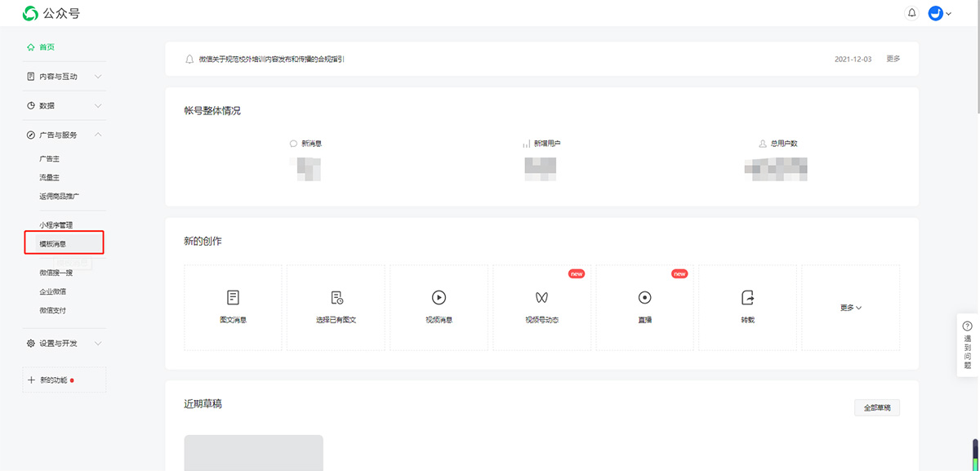
Task: Go to 首页 in the sidebar
Action: pyautogui.click(x=47, y=47)
